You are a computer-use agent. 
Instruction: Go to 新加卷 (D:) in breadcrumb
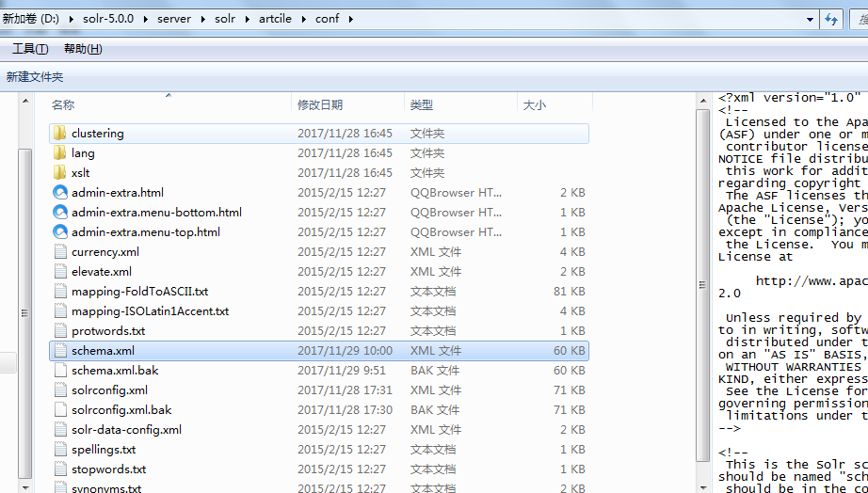30,19
